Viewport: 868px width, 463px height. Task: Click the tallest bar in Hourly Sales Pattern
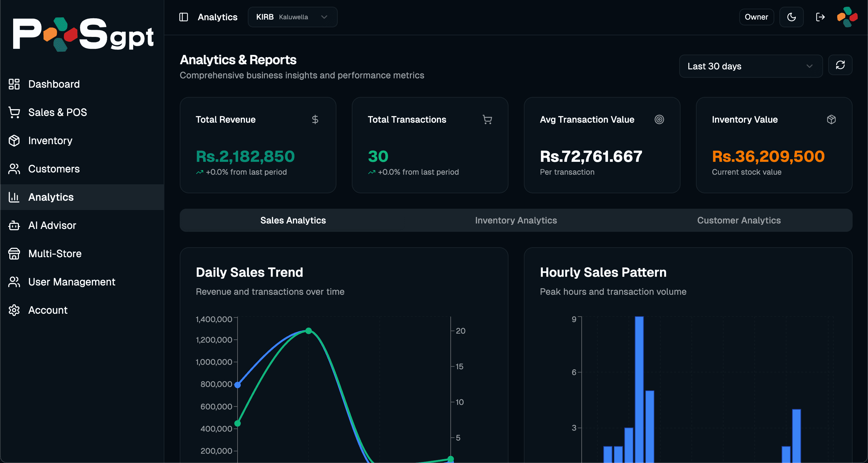coord(639,388)
